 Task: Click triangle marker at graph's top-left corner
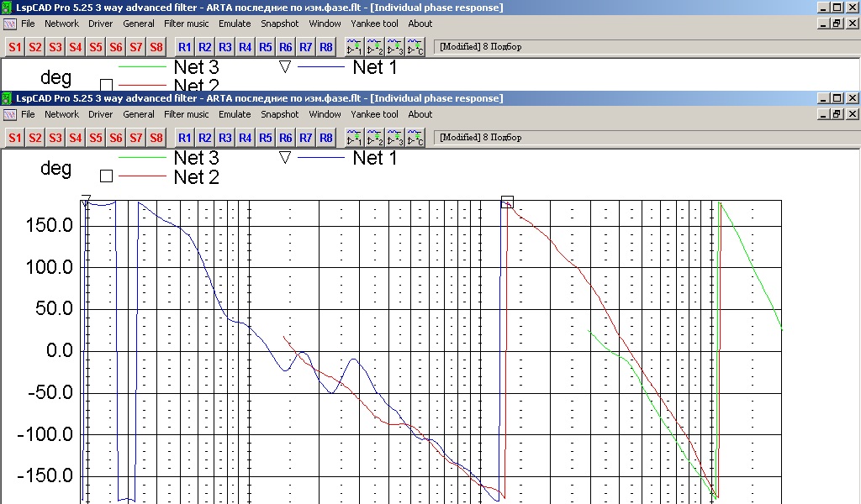tap(86, 200)
